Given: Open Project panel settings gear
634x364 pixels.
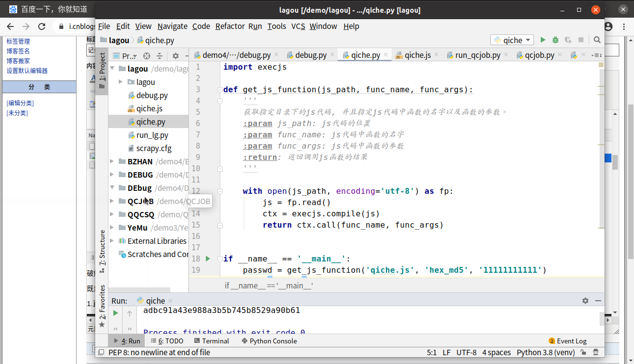Looking at the screenshot, I should coord(176,56).
